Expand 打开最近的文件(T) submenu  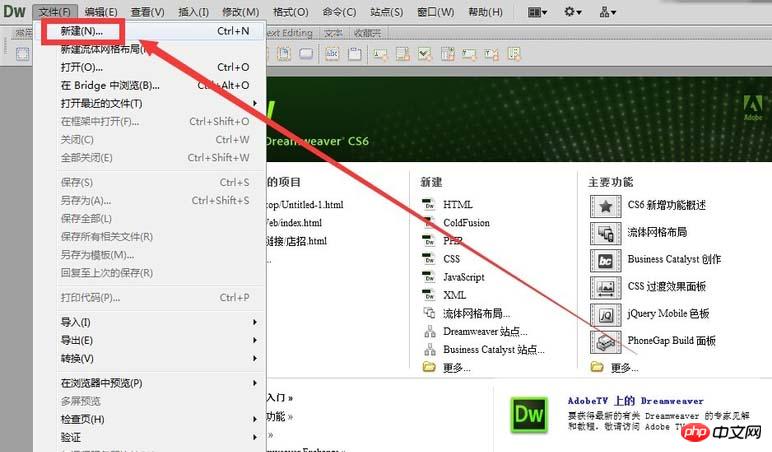point(150,103)
